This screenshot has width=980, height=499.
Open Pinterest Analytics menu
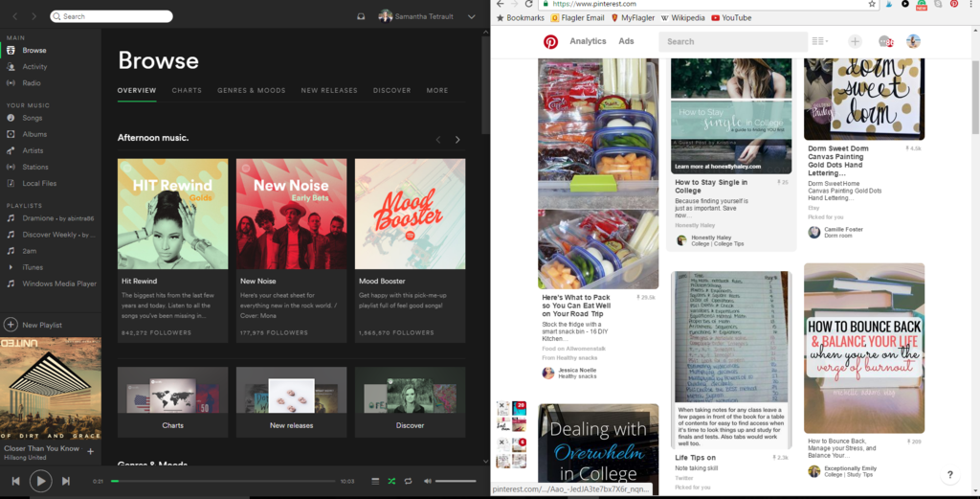coord(588,41)
